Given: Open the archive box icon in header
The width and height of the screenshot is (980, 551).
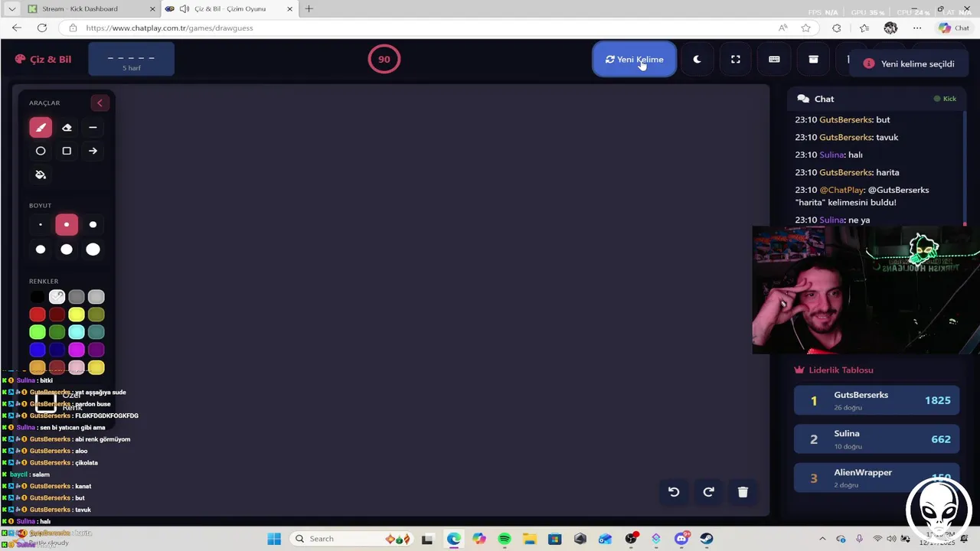Looking at the screenshot, I should pyautogui.click(x=813, y=59).
